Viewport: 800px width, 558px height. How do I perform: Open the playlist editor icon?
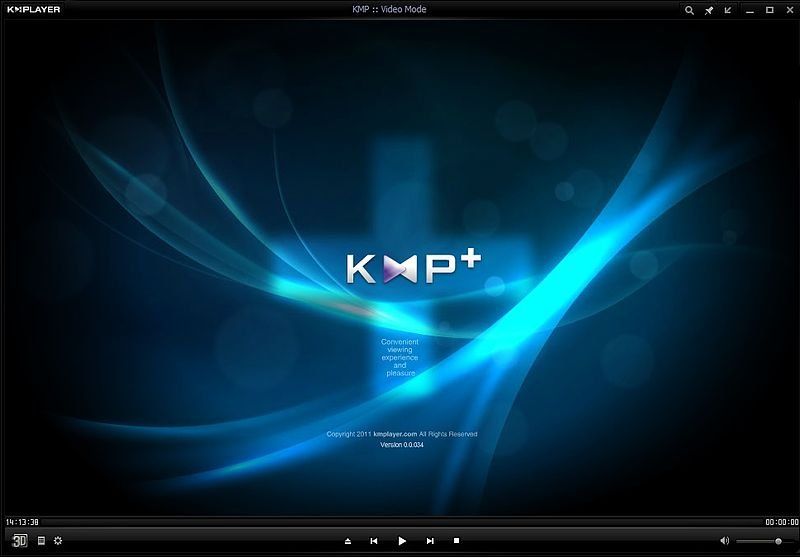(x=41, y=541)
